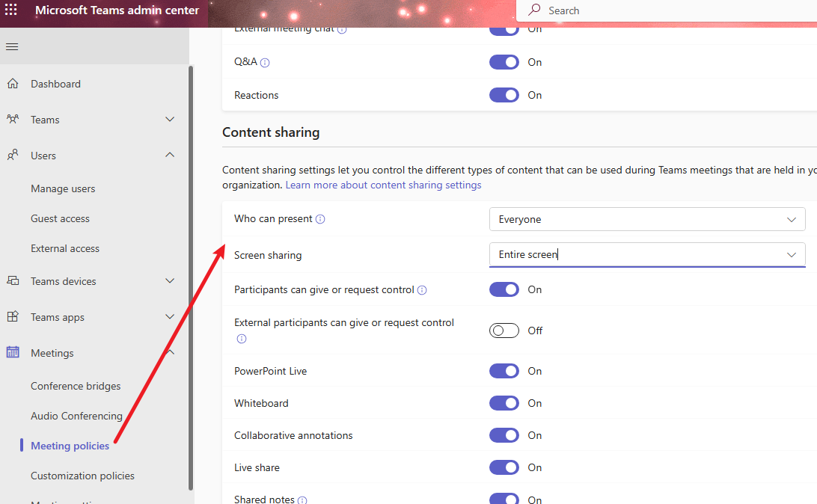The height and width of the screenshot is (504, 817).
Task: Enable External participants can give or request control
Action: [504, 331]
